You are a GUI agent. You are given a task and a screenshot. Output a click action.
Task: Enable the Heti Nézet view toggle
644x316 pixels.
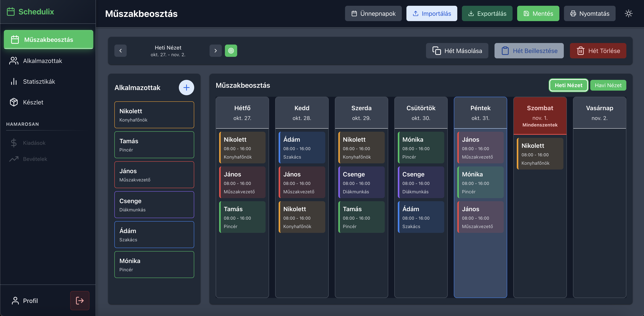pyautogui.click(x=568, y=85)
